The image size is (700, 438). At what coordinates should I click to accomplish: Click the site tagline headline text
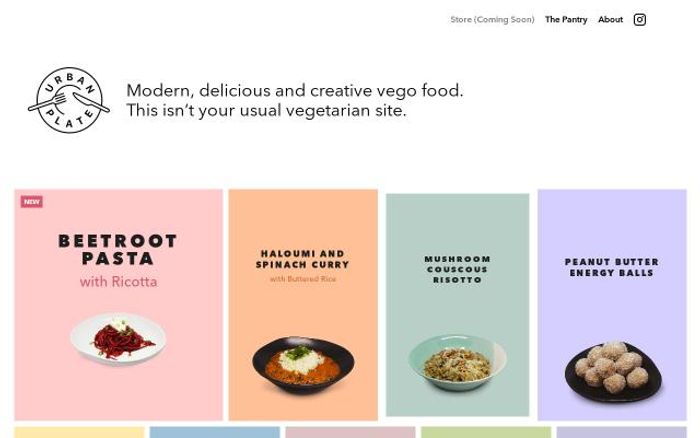(295, 100)
